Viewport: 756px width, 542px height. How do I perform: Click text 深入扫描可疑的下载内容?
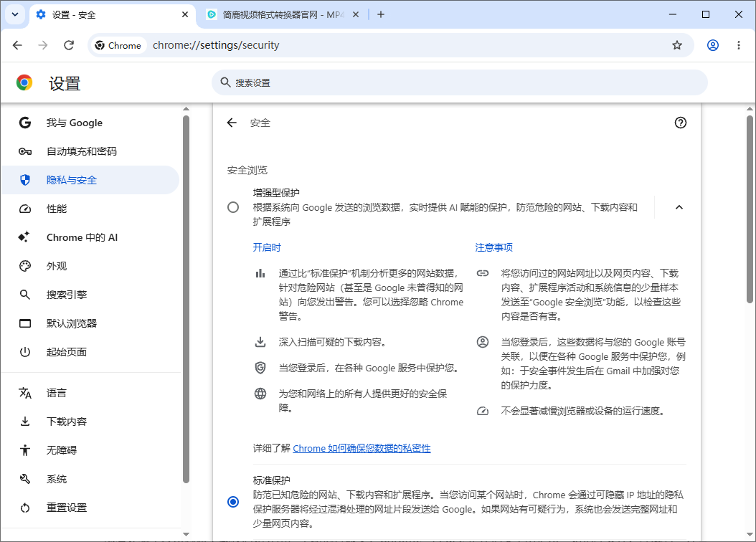(x=332, y=342)
